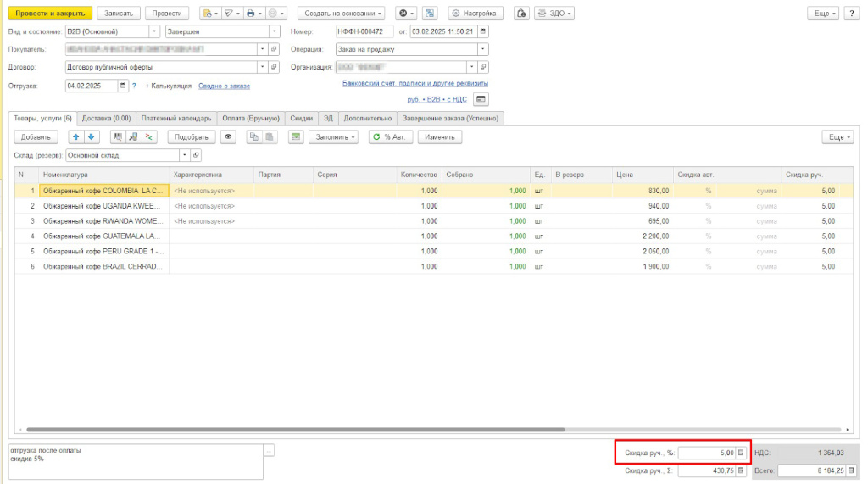Expand the Организация dropdown arrow
Screen dimensions: 868x484
[471, 67]
